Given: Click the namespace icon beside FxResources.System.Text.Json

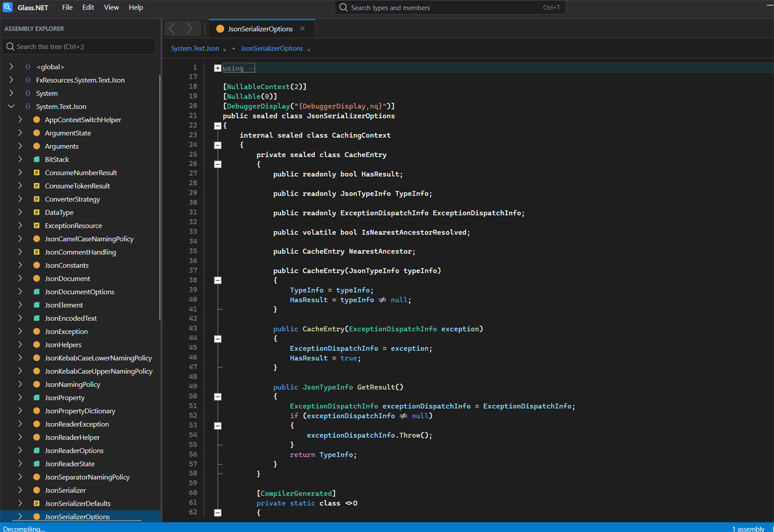Looking at the screenshot, I should pyautogui.click(x=28, y=80).
